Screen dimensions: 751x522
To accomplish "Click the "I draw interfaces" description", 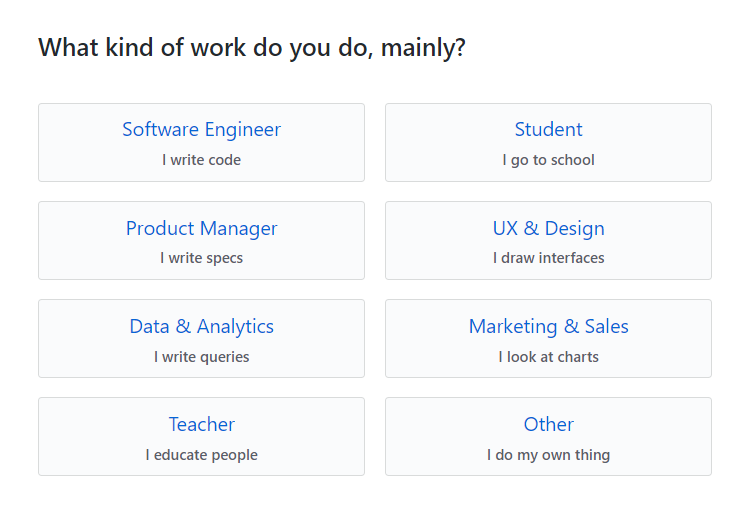I will pyautogui.click(x=548, y=258).
